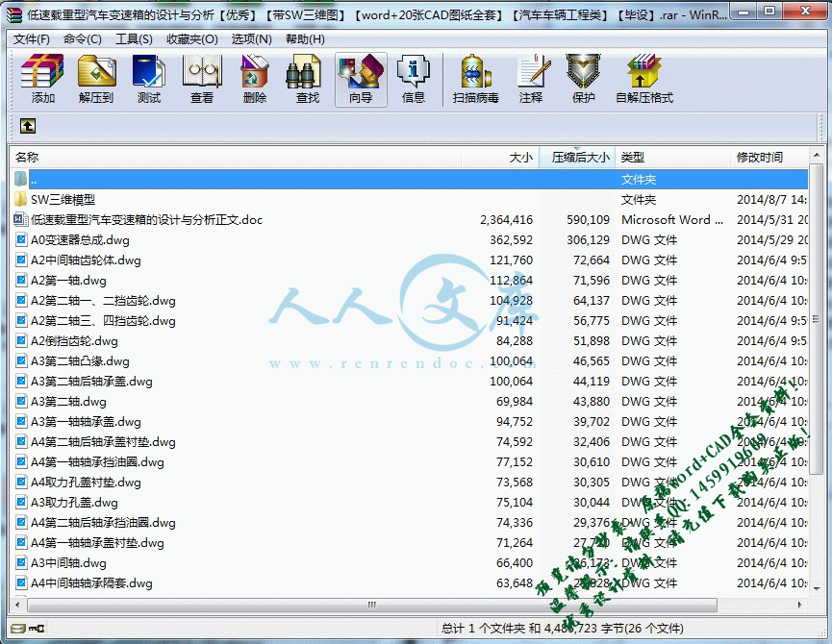
Task: Sort by Packed Size (压缩后大小) header
Action: click(577, 157)
